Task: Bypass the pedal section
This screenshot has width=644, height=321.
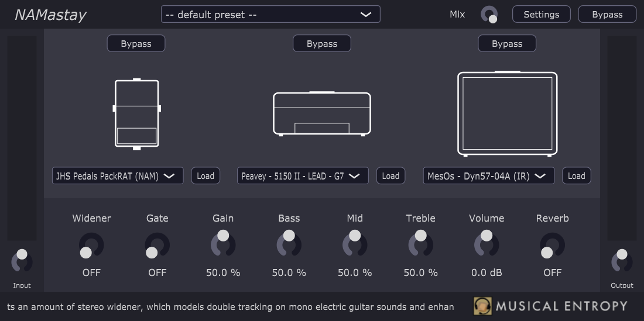Action: click(x=136, y=43)
